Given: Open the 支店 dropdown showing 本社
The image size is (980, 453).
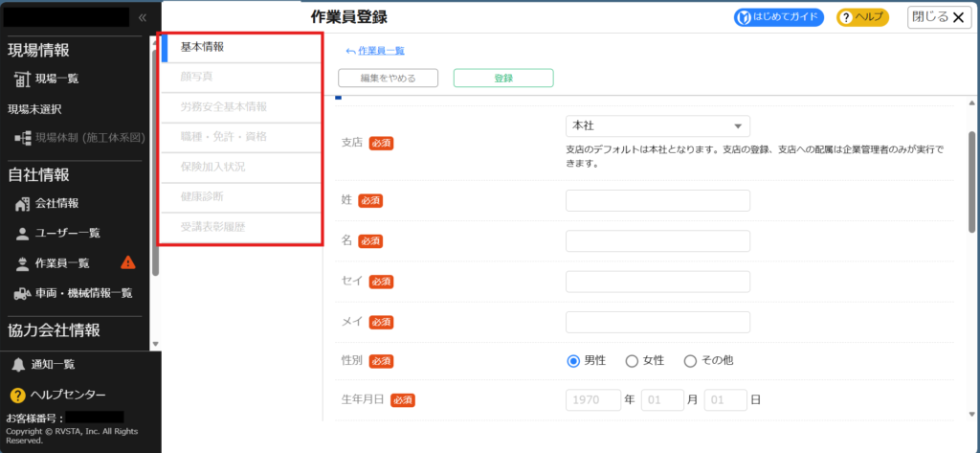Looking at the screenshot, I should tap(657, 125).
